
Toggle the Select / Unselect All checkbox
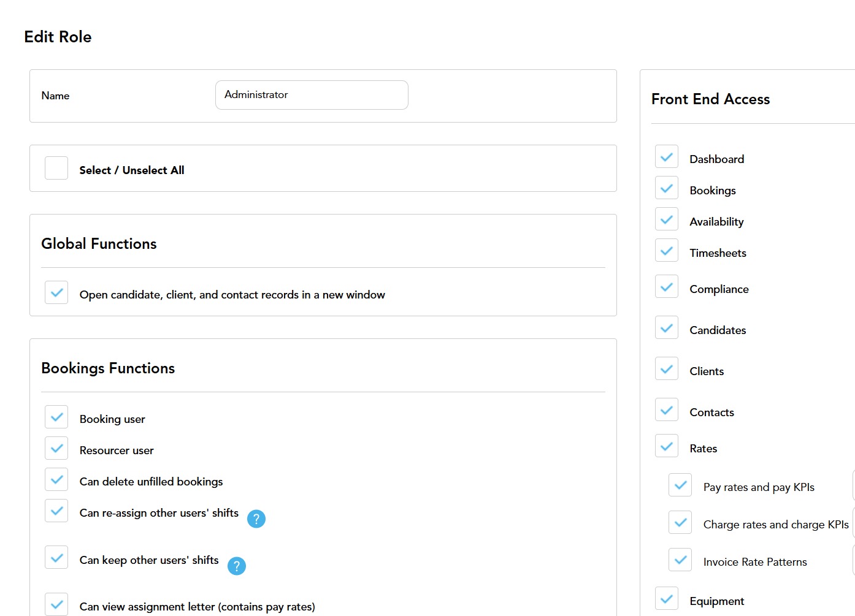[x=56, y=169]
